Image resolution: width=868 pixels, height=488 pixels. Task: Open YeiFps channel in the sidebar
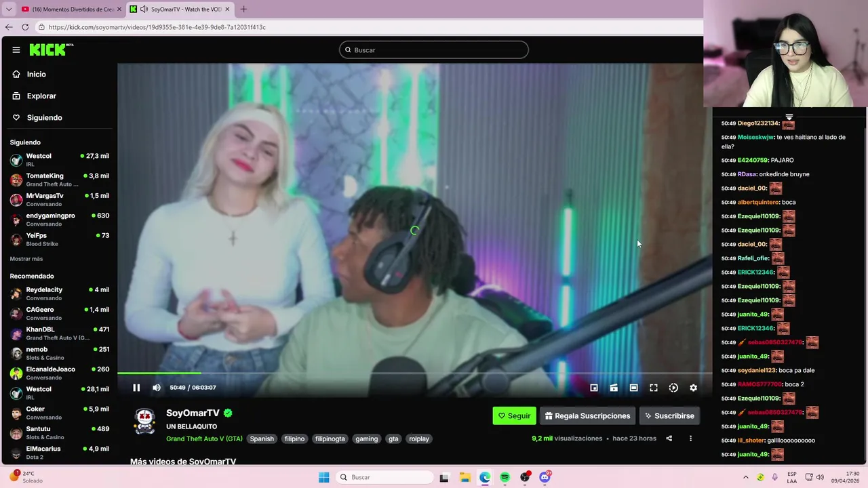click(x=60, y=239)
